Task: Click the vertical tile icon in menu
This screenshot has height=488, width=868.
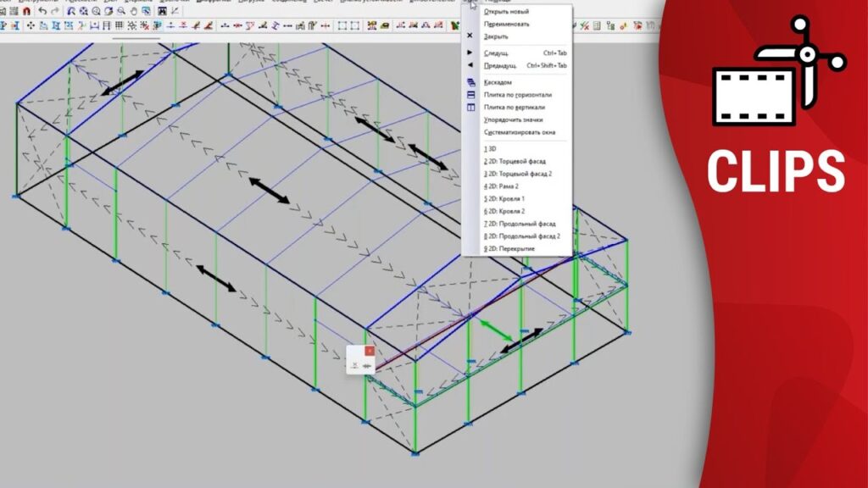Action: pyautogui.click(x=470, y=108)
